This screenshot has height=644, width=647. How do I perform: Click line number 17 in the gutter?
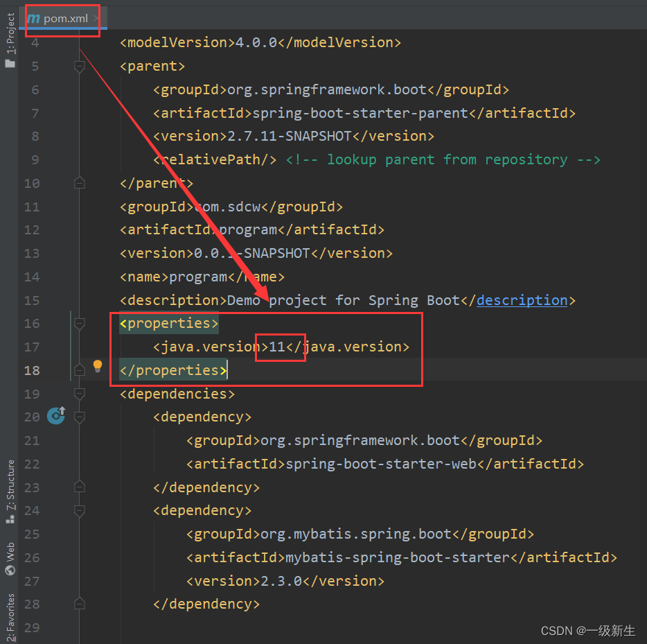click(32, 347)
